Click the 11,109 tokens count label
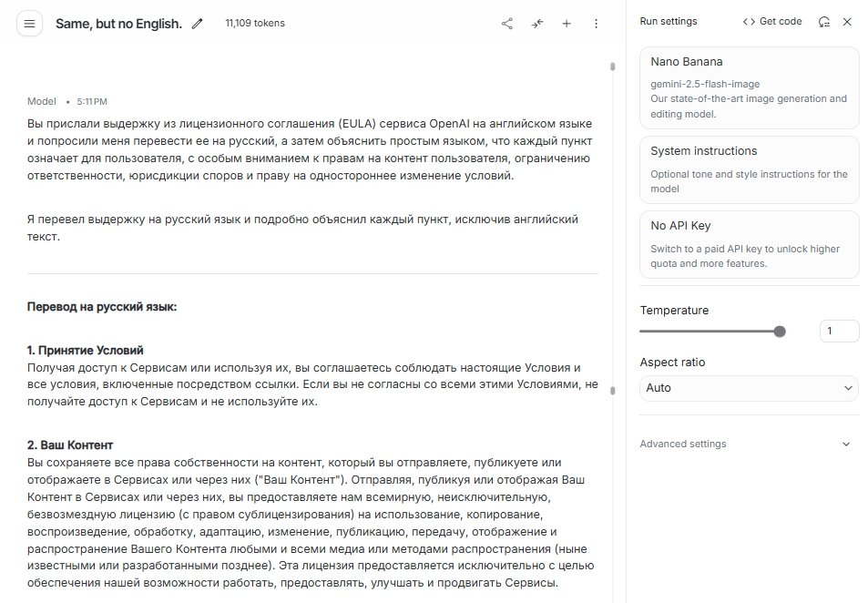 255,24
